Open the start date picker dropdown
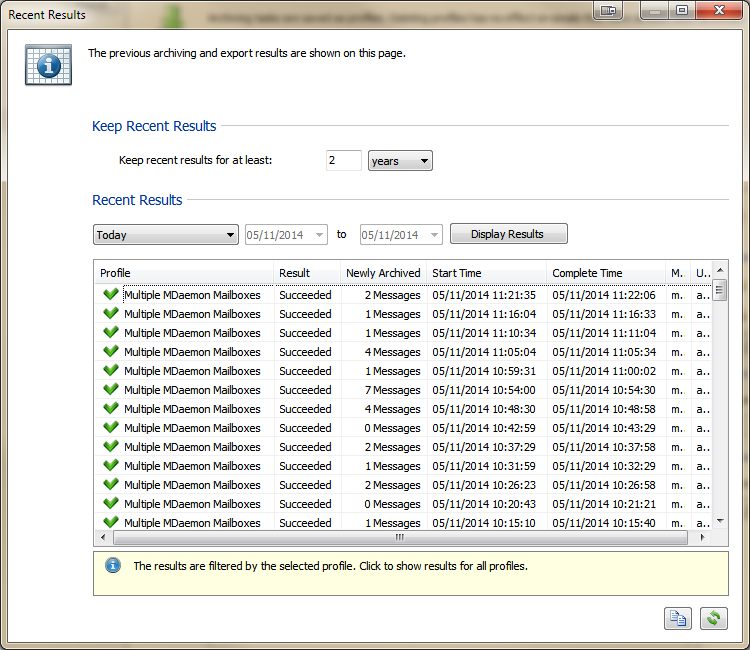Viewport: 750px width, 650px height. (x=319, y=235)
